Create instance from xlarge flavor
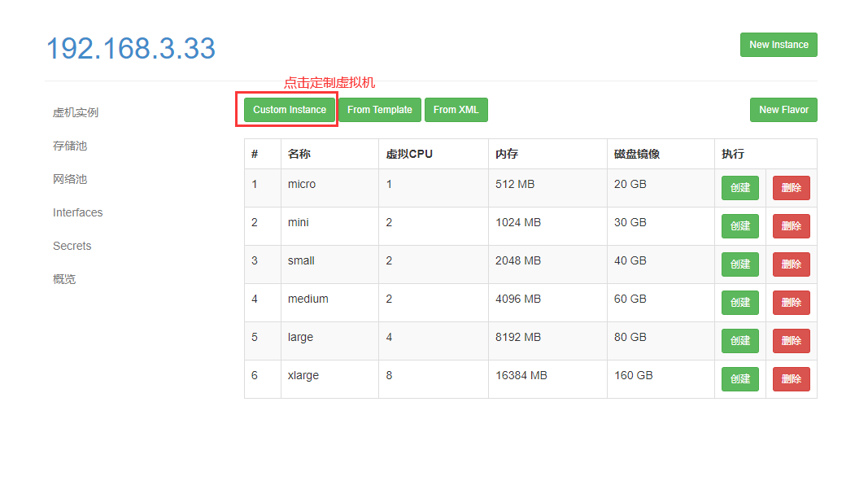Viewport: 868px width, 485px height. click(739, 379)
